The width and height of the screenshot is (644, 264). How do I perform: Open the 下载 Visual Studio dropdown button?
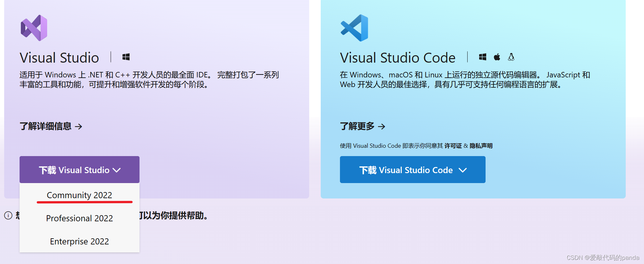pos(80,170)
